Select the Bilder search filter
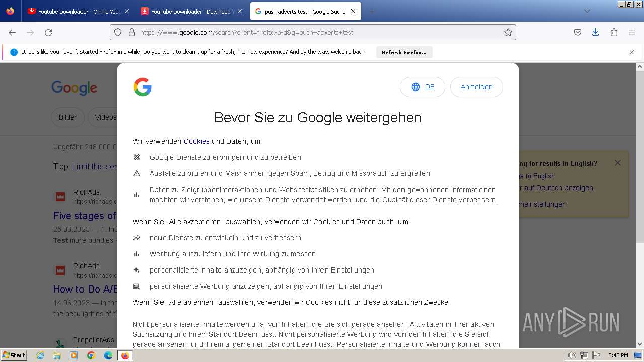Viewport: 644px width, 362px height. tap(68, 117)
